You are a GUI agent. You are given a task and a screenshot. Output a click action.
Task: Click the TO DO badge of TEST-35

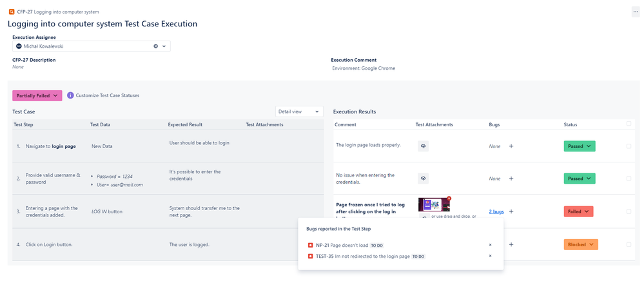coord(418,257)
